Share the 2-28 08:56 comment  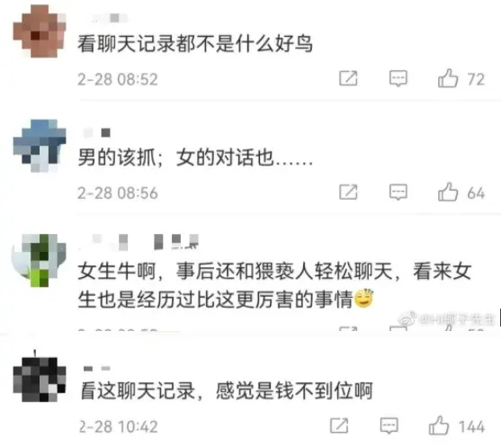point(348,192)
